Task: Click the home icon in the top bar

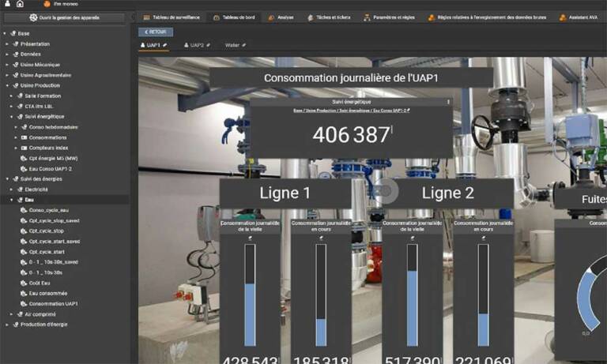Action: pos(20,4)
